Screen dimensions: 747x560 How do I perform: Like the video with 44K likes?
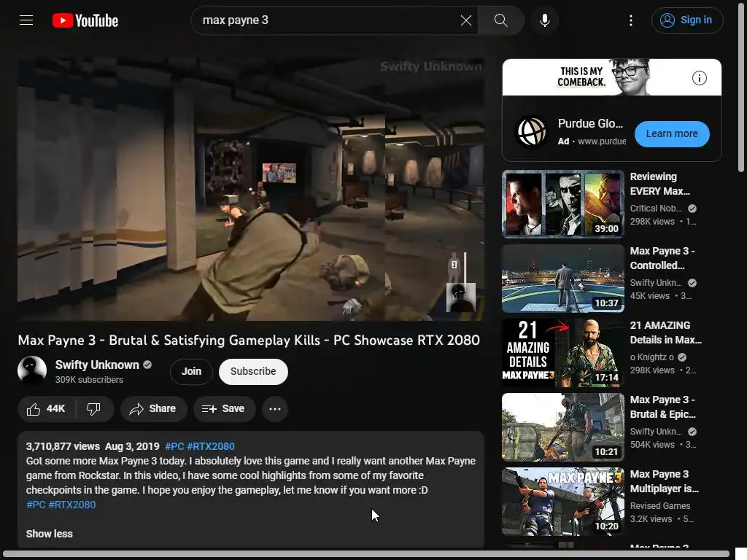[x=46, y=408]
